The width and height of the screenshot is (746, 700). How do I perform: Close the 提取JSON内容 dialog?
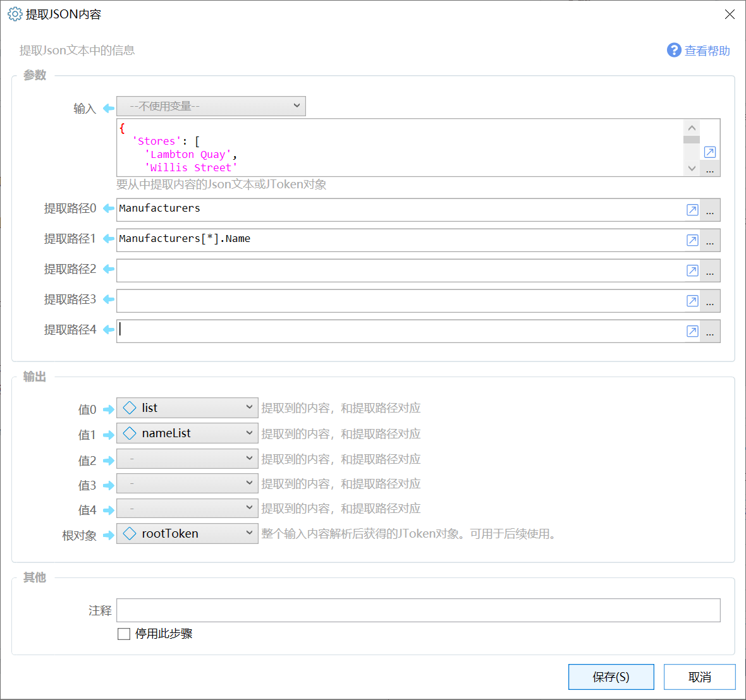click(730, 15)
